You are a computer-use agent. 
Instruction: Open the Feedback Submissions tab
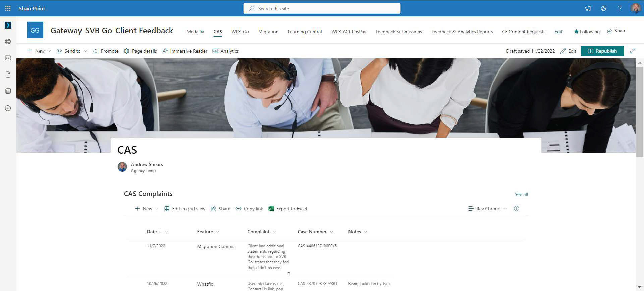[x=399, y=32]
